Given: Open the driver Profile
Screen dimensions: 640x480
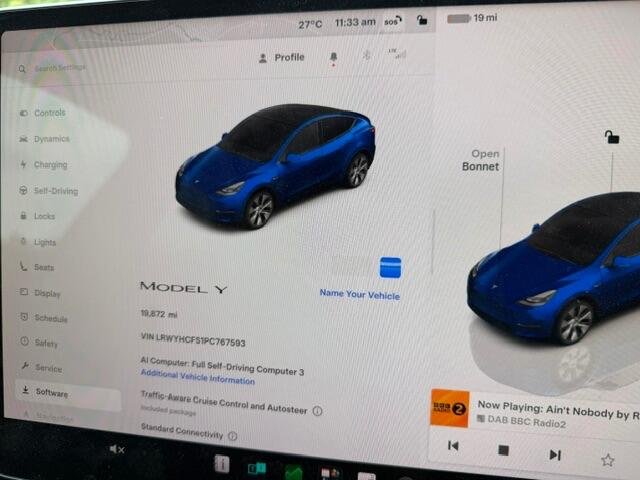Looking at the screenshot, I should coord(282,58).
